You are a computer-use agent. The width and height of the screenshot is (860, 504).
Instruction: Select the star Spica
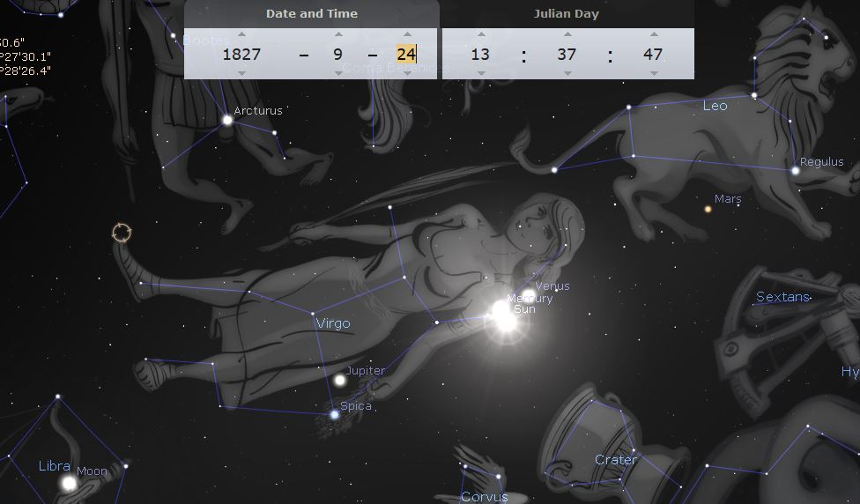click(x=335, y=415)
